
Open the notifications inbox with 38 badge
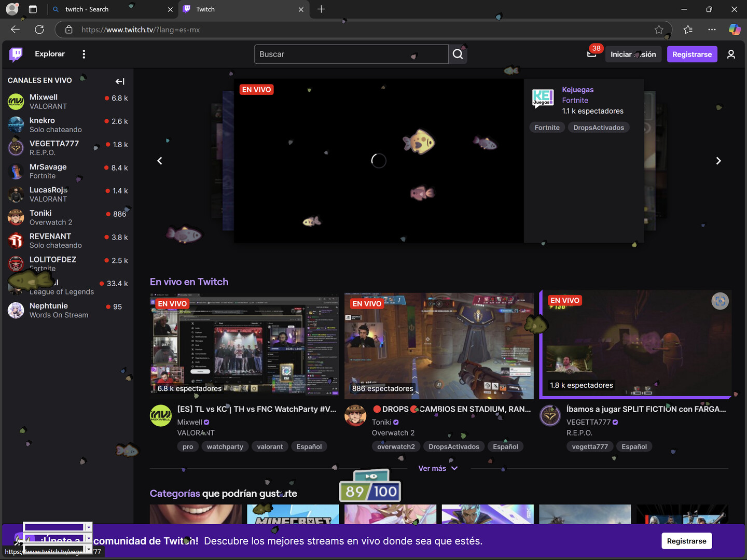pyautogui.click(x=591, y=54)
